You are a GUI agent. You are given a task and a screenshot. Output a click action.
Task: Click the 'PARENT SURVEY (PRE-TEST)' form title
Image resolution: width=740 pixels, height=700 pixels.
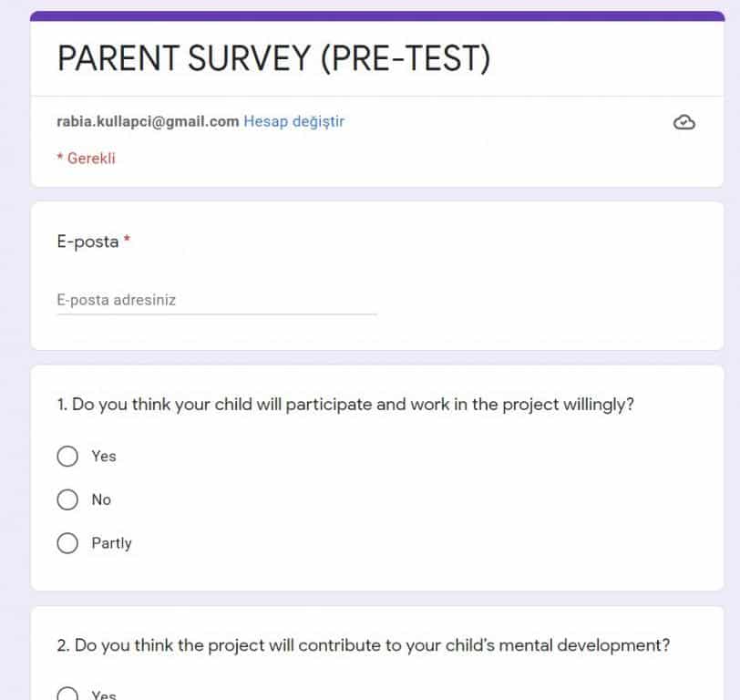[x=273, y=58]
